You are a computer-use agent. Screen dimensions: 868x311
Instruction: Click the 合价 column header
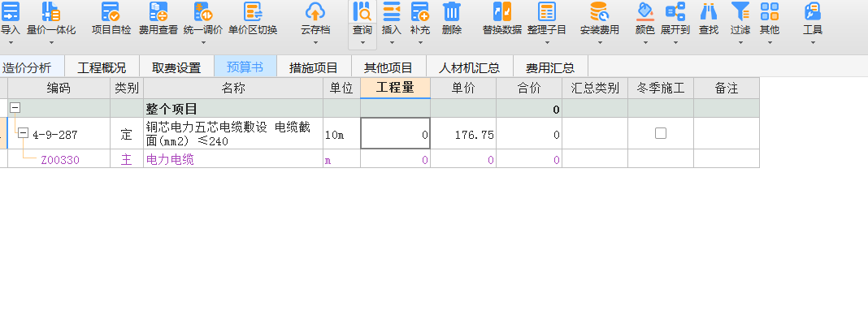click(529, 88)
